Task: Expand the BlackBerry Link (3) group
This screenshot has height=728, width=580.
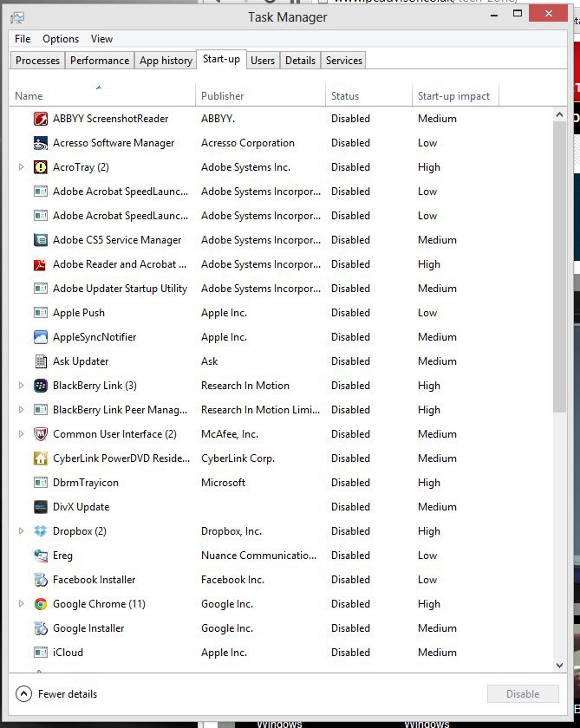Action: coord(21,386)
